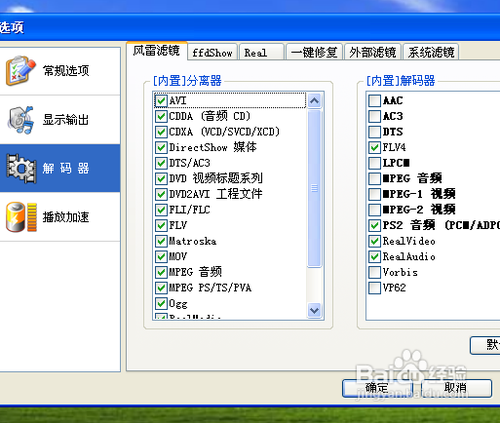This screenshot has height=423, width=500.
Task: Enable the AC3 decoder checkbox
Action: pyautogui.click(x=375, y=116)
